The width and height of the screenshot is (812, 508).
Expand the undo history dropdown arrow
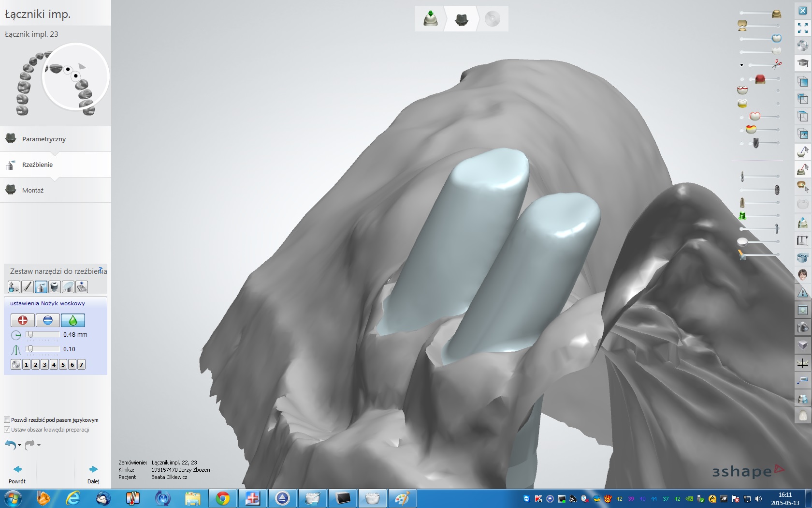pos(19,445)
